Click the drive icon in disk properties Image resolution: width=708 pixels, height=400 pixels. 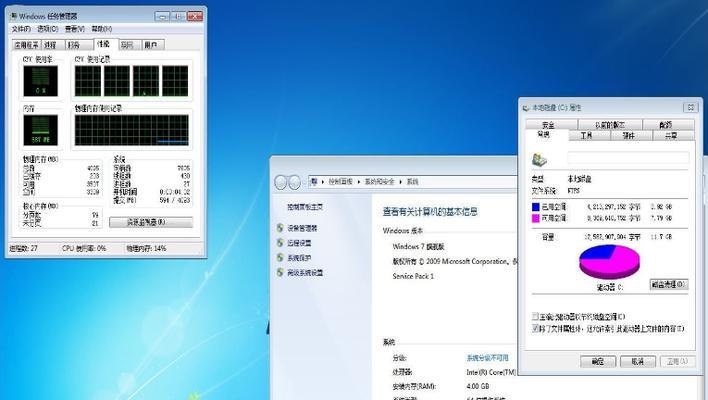(x=540, y=159)
